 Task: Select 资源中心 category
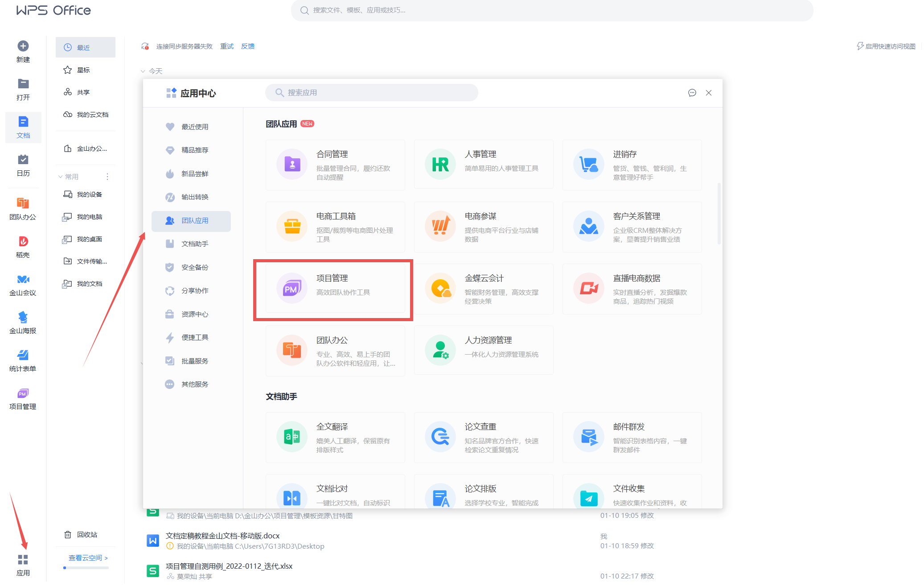tap(191, 314)
